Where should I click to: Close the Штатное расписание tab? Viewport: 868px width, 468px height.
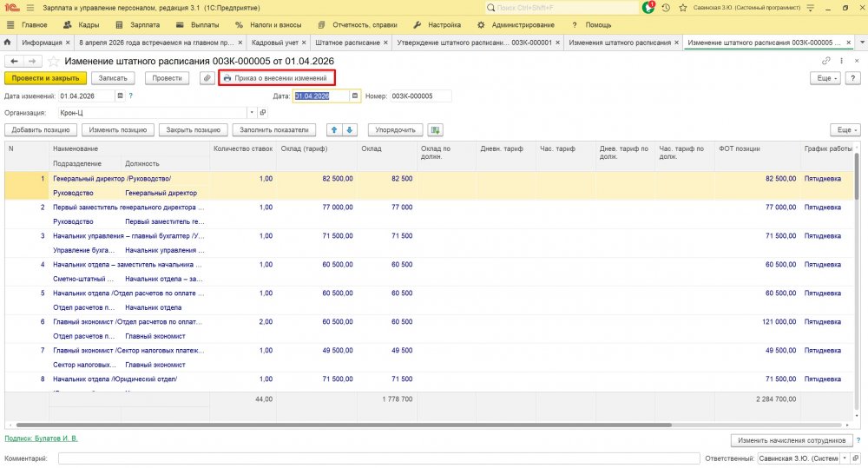point(385,42)
